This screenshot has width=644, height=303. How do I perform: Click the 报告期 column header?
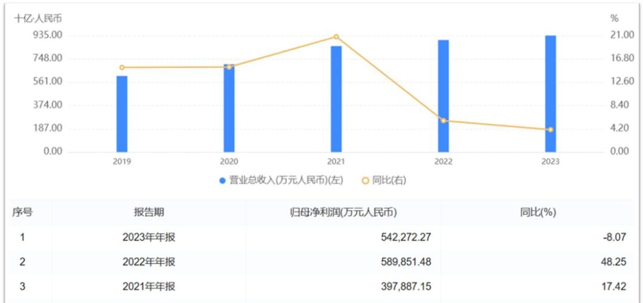pos(149,212)
